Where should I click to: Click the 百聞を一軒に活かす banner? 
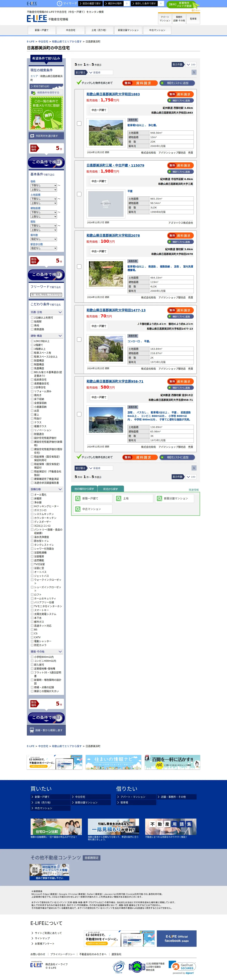(172, 762)
